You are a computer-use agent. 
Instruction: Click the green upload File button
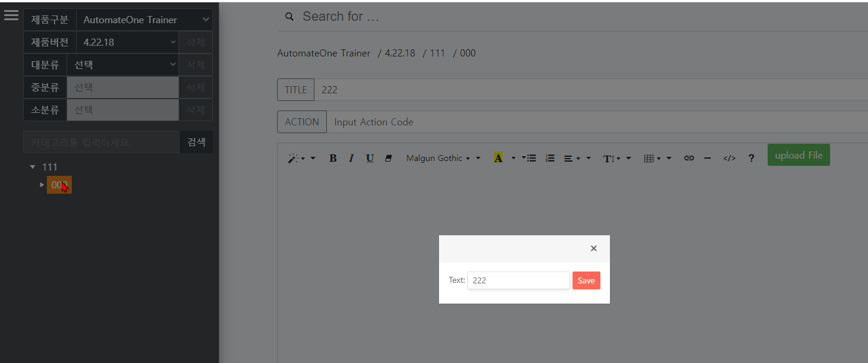pos(799,155)
